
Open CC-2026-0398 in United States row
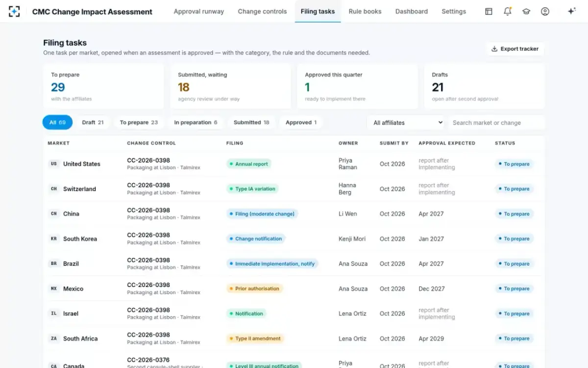point(148,160)
